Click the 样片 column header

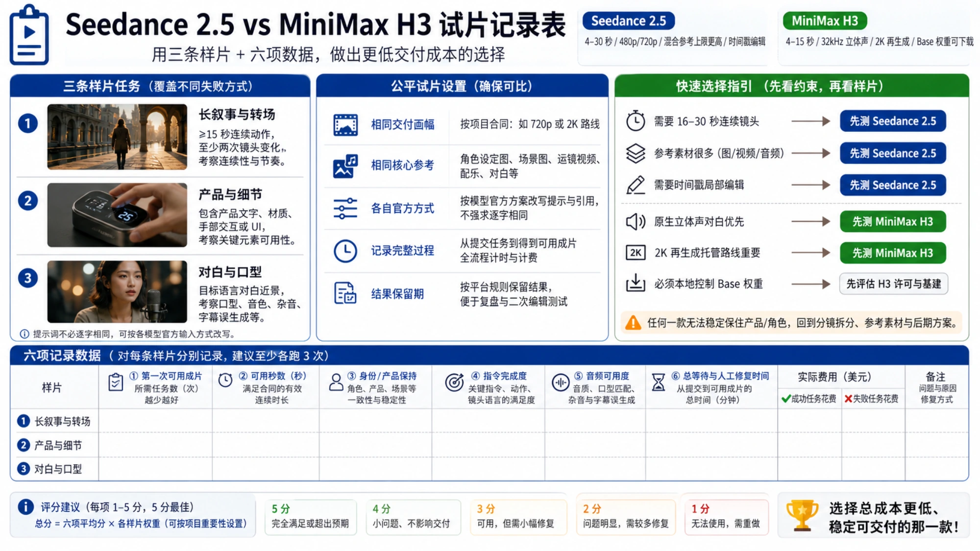point(51,387)
